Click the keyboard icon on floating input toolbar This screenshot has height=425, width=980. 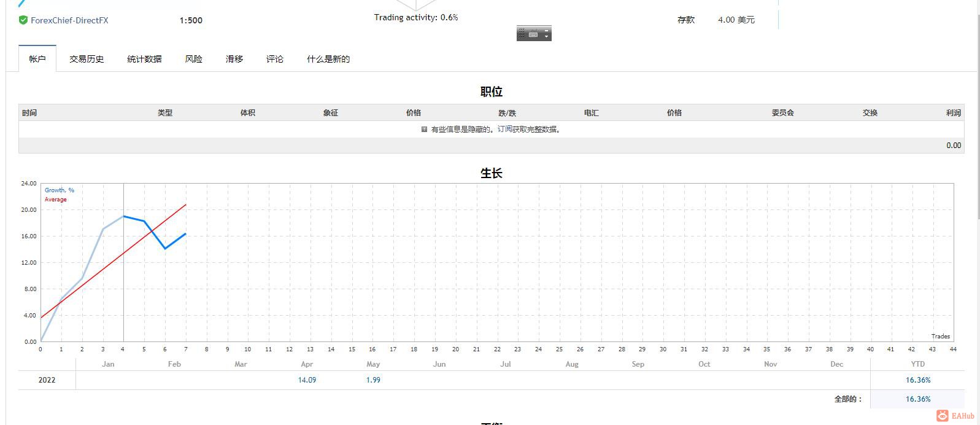(x=533, y=34)
